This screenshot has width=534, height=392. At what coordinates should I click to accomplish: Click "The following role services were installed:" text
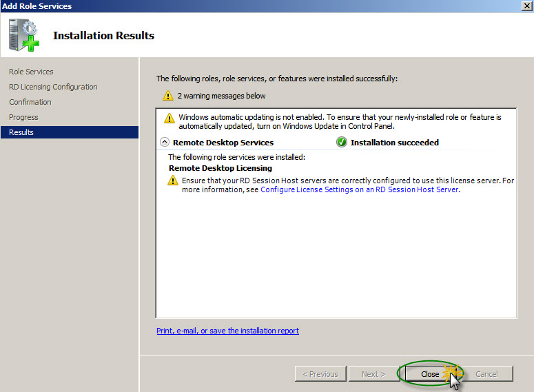click(x=237, y=157)
